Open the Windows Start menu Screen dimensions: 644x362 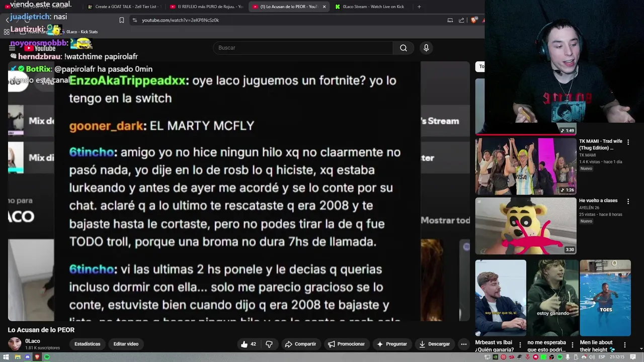click(6, 357)
